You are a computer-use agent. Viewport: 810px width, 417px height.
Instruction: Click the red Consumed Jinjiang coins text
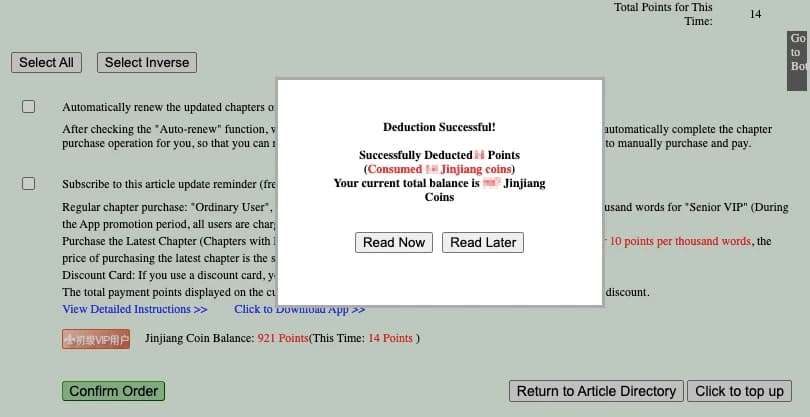439,170
